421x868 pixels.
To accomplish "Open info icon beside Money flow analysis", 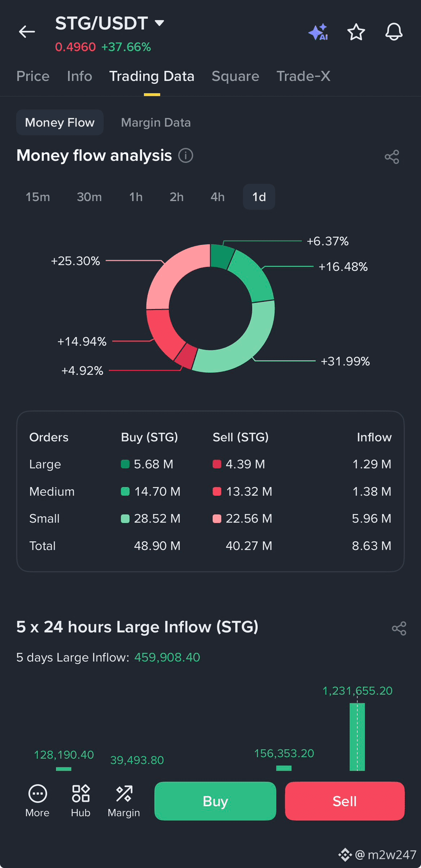I will (186, 156).
